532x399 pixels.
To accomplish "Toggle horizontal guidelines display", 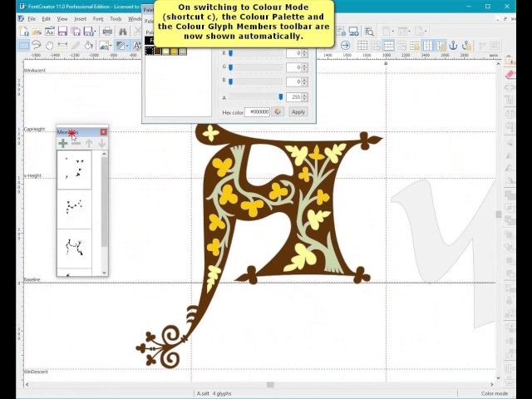I will (388, 45).
